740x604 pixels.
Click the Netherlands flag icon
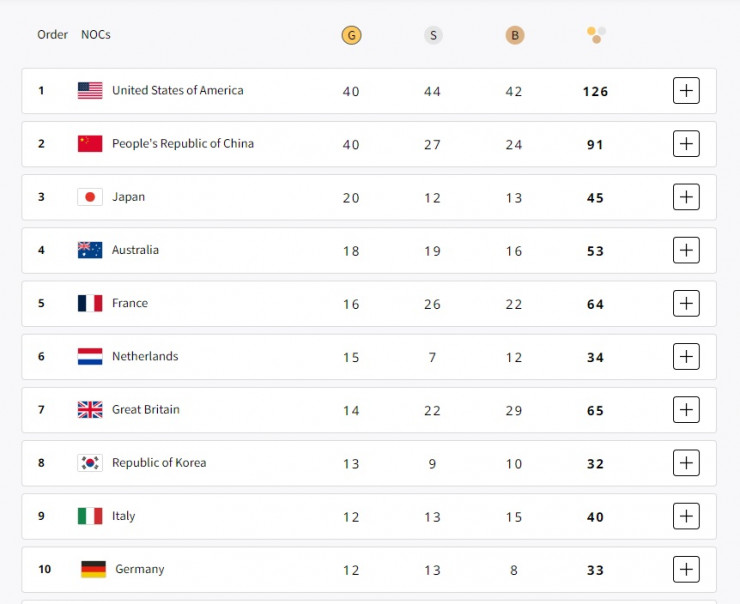pyautogui.click(x=90, y=357)
